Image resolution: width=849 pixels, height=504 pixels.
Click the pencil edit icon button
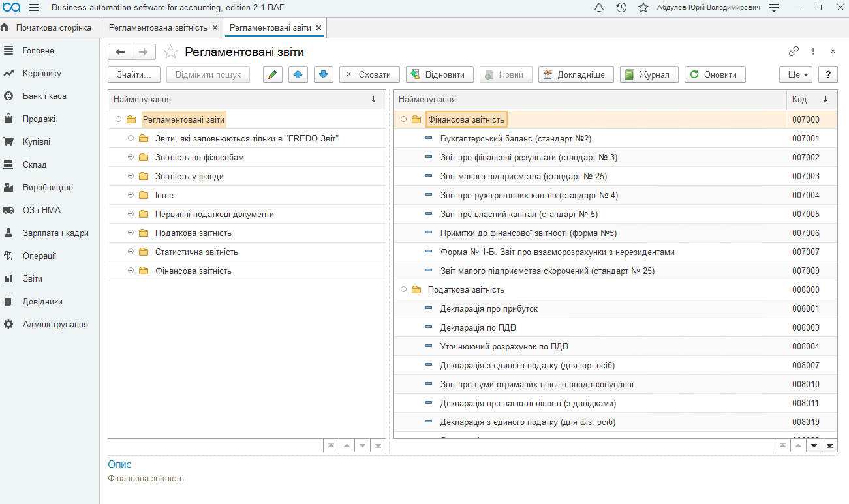coord(273,74)
